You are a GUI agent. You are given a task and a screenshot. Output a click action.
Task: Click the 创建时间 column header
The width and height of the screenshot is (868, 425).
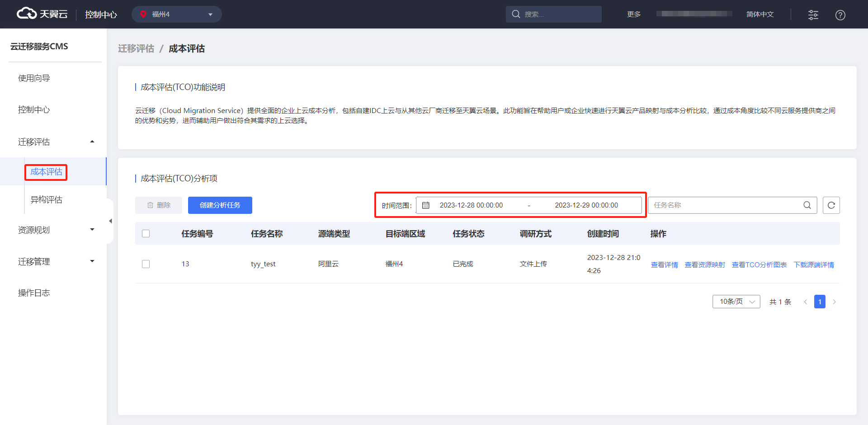(603, 234)
